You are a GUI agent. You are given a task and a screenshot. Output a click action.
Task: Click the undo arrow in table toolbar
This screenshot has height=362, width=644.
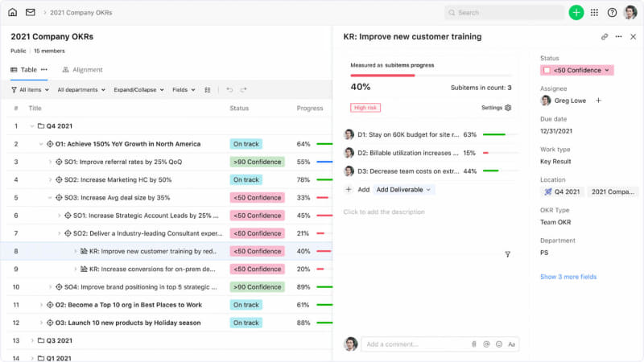click(x=229, y=90)
